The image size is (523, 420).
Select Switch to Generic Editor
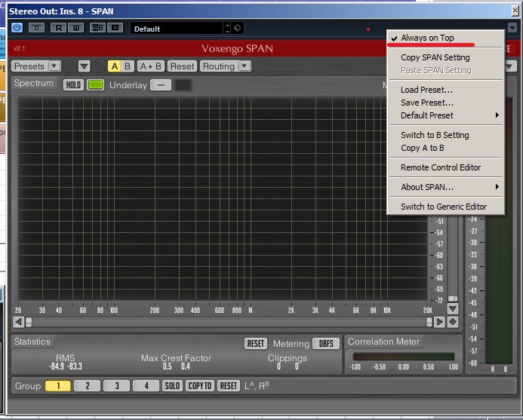coord(446,207)
